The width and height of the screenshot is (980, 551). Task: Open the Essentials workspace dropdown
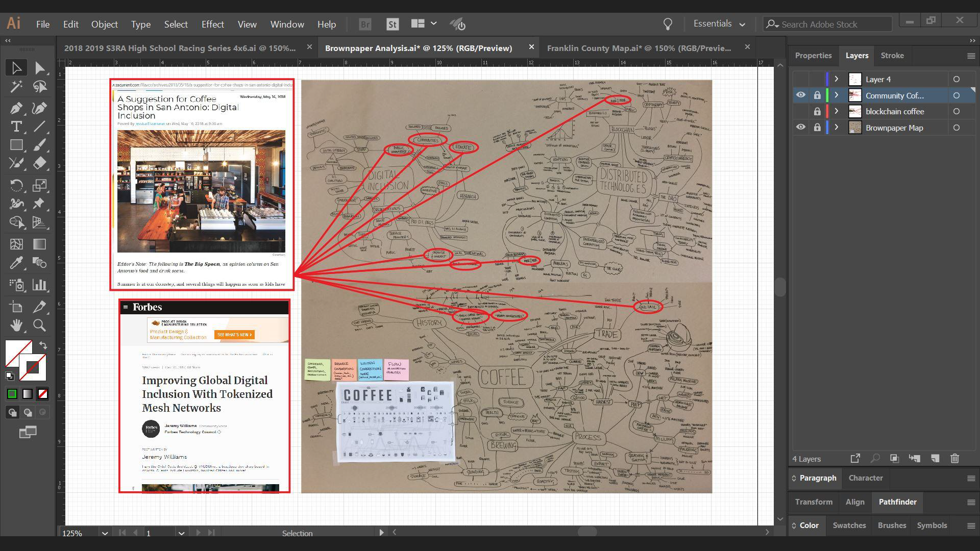click(x=719, y=24)
